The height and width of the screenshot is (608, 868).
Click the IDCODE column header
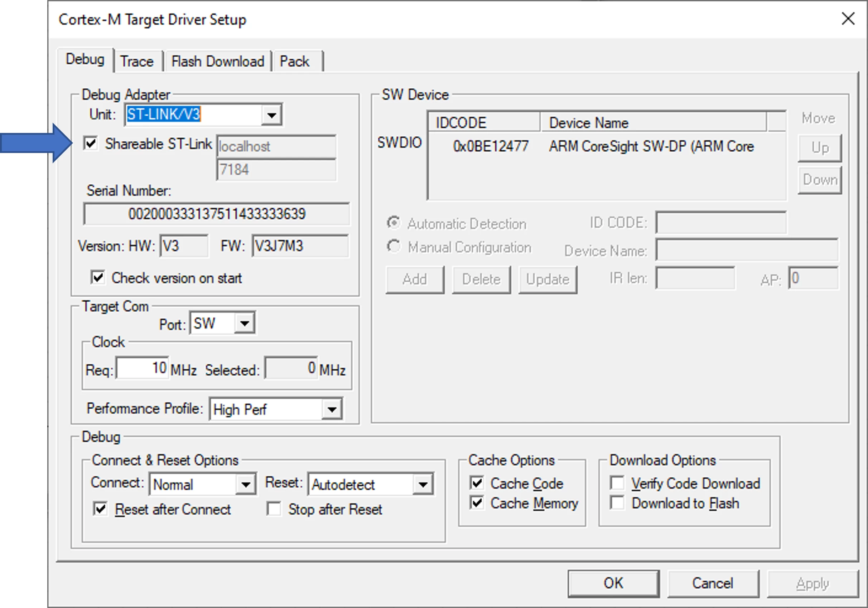click(484, 122)
